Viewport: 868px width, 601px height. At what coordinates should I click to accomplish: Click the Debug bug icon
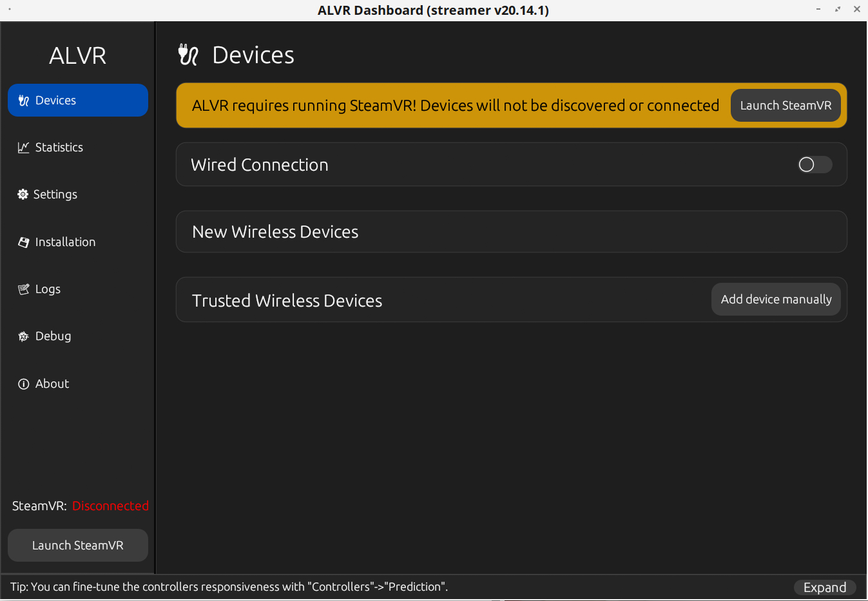point(24,336)
